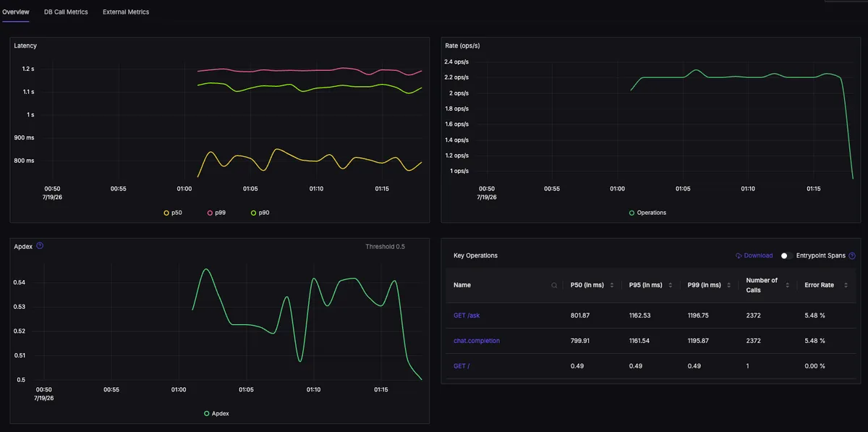Click the Key Operations heading
868x432 pixels.
[475, 255]
